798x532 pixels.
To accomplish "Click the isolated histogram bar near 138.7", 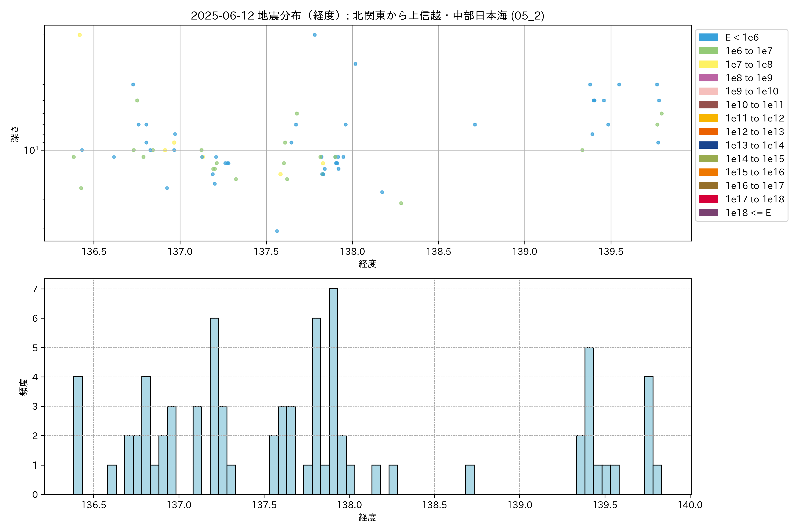I will click(x=469, y=479).
